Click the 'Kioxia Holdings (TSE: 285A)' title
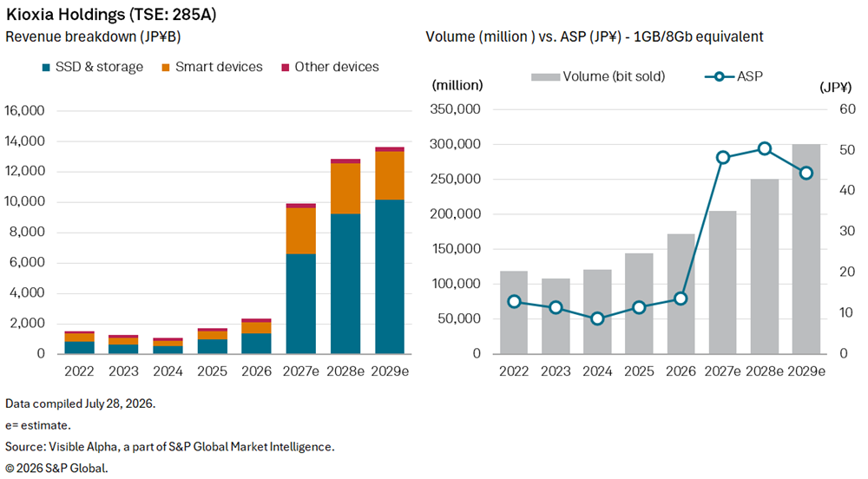The image size is (868, 479). point(111,14)
